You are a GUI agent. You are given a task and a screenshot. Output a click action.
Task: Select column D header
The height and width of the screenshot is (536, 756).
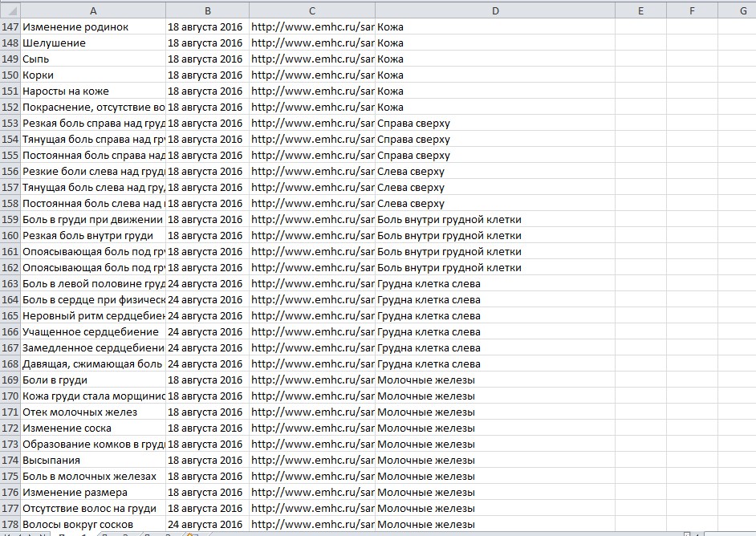[x=494, y=10]
